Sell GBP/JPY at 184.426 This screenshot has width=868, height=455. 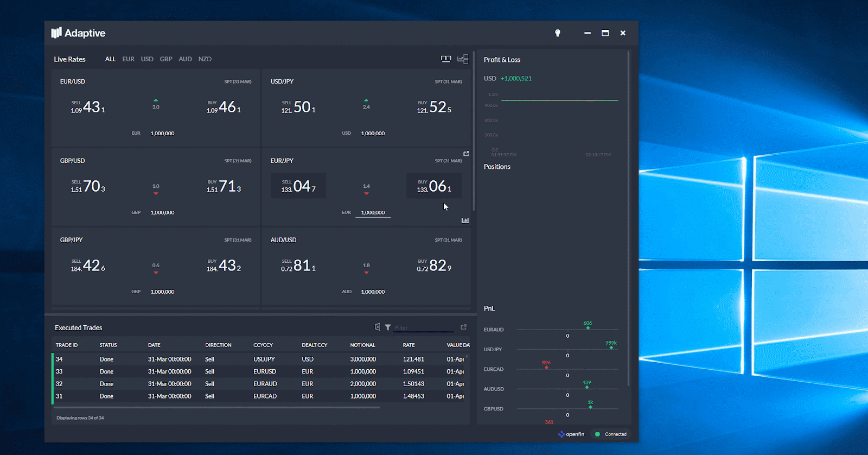88,266
